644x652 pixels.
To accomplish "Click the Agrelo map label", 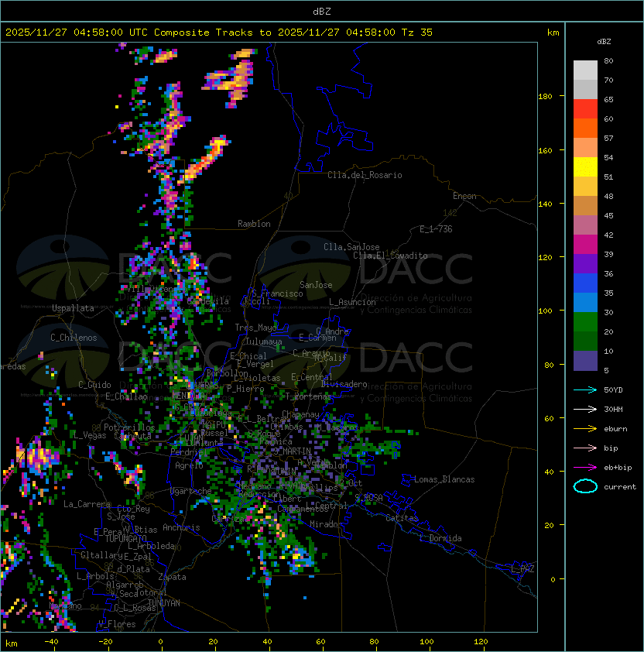I will point(189,465).
